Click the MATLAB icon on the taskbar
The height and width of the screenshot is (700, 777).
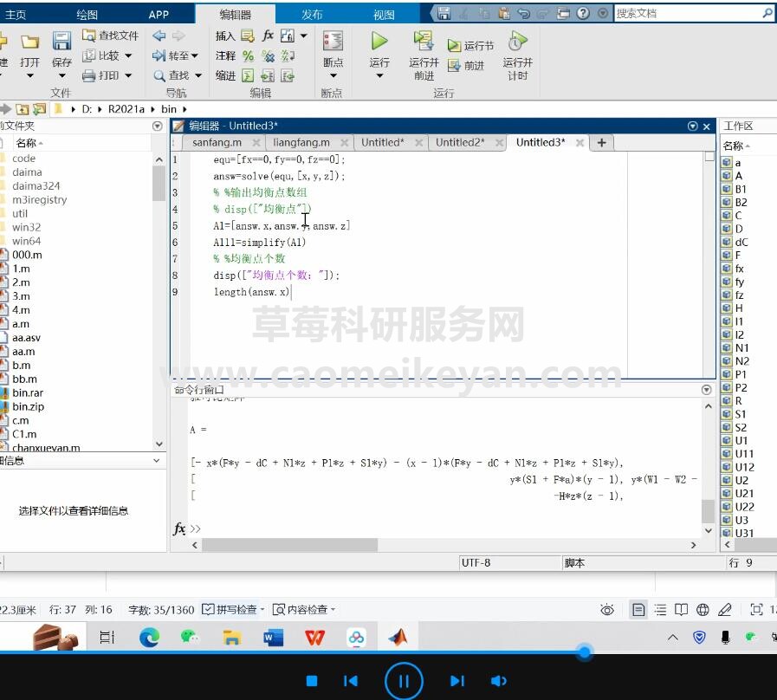click(x=398, y=637)
